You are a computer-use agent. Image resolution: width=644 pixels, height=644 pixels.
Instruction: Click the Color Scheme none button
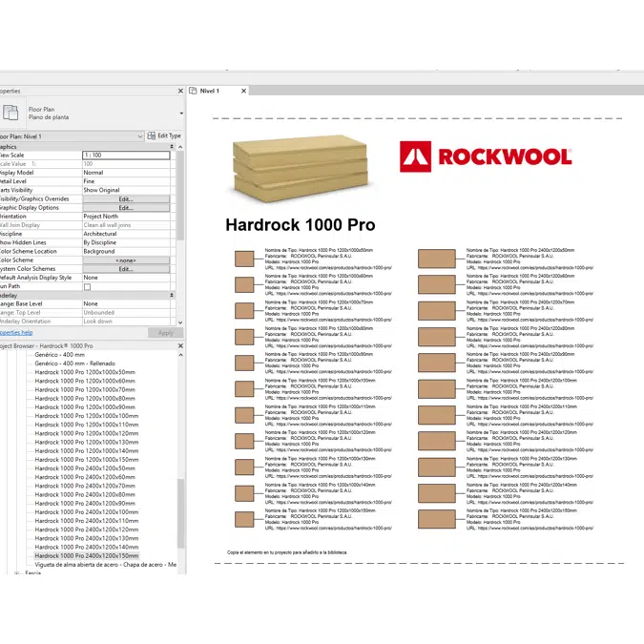tap(126, 260)
